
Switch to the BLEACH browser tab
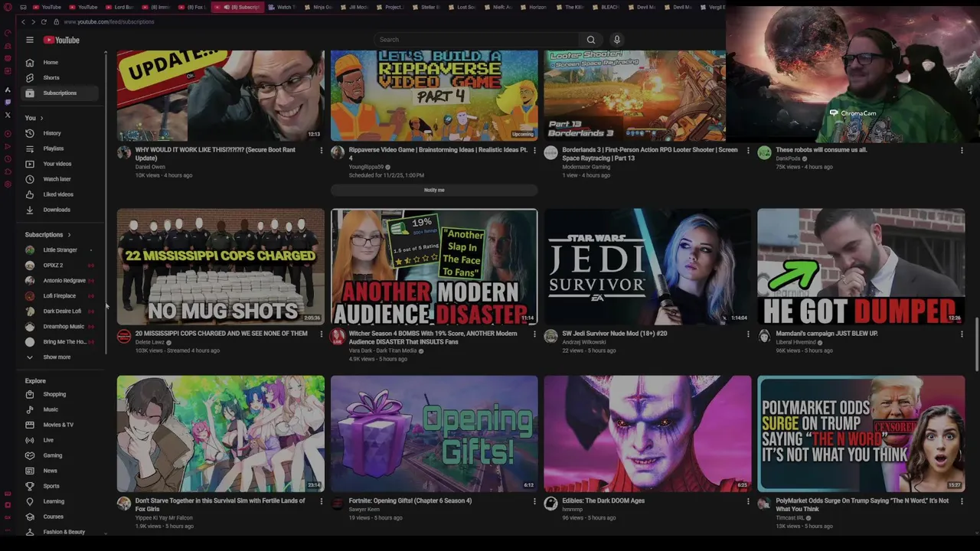coord(608,7)
